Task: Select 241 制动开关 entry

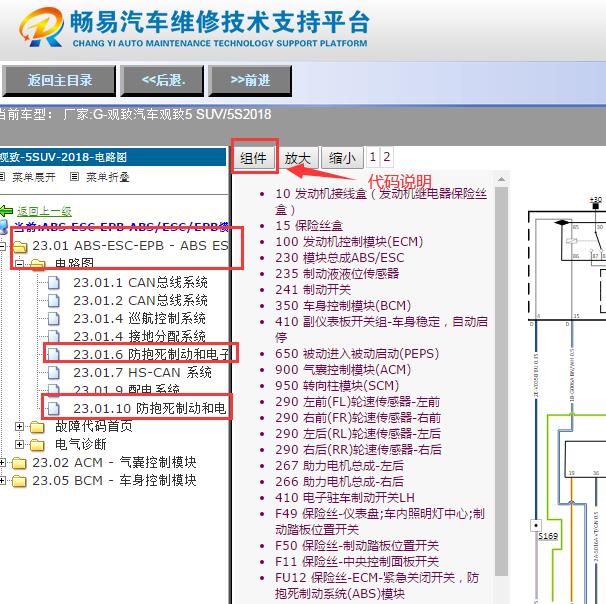Action: pos(313,289)
